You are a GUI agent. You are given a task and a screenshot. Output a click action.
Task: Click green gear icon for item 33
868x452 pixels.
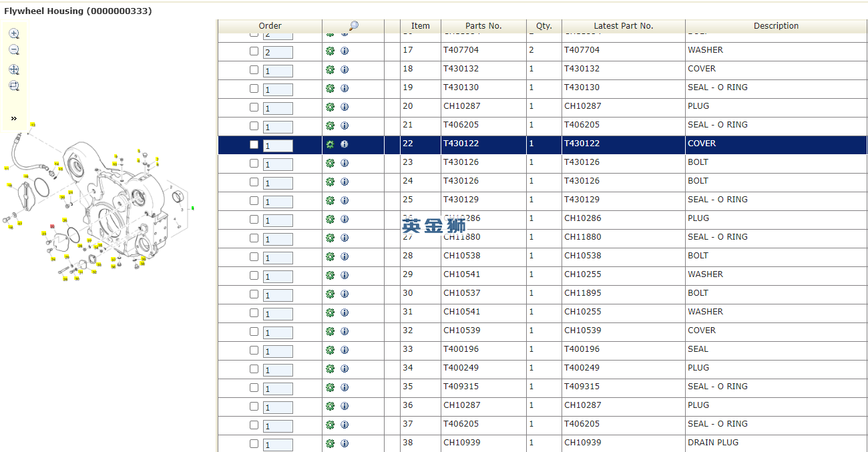point(330,350)
